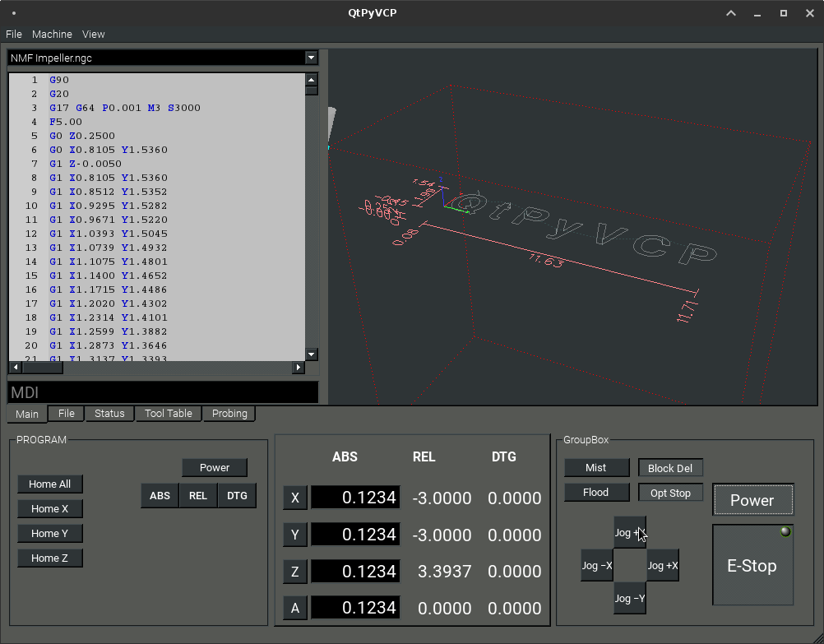Viewport: 824px width, 644px height.
Task: Click the Y axis button in DRO
Action: [294, 535]
